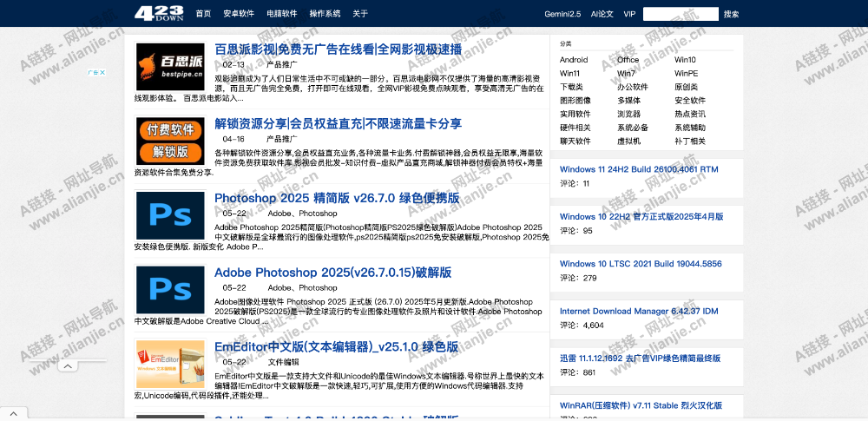This screenshot has height=421, width=868.
Task: Select the 多媒体 category
Action: [x=628, y=101]
